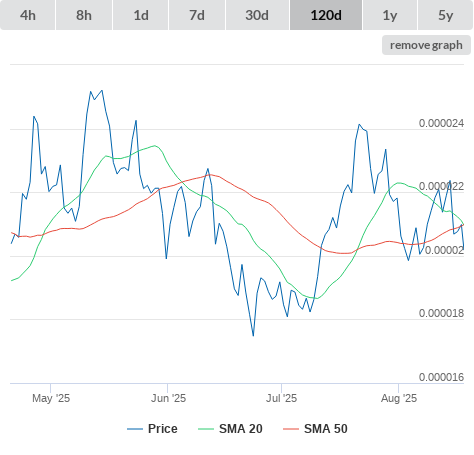Open the 5y time range
This screenshot has height=455, width=474.
point(446,15)
